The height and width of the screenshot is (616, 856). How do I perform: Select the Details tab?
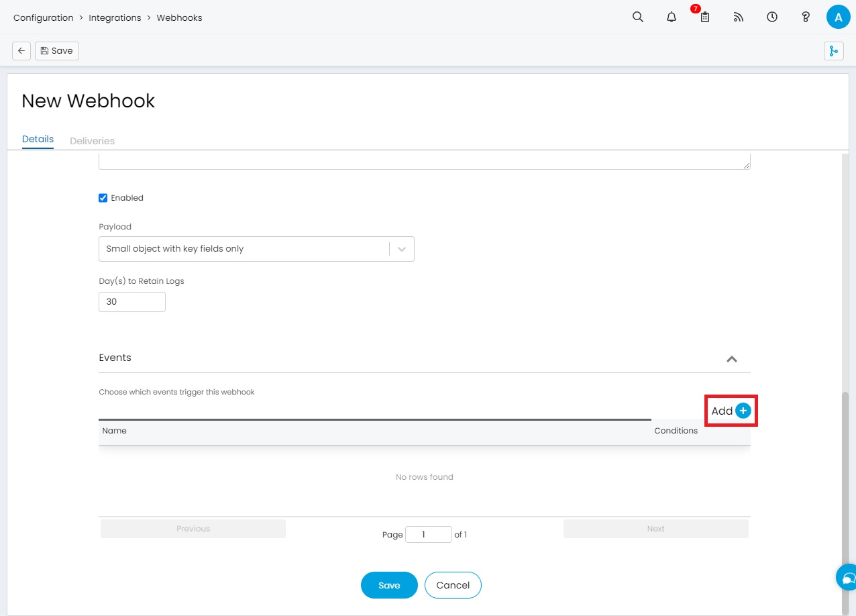pyautogui.click(x=38, y=140)
